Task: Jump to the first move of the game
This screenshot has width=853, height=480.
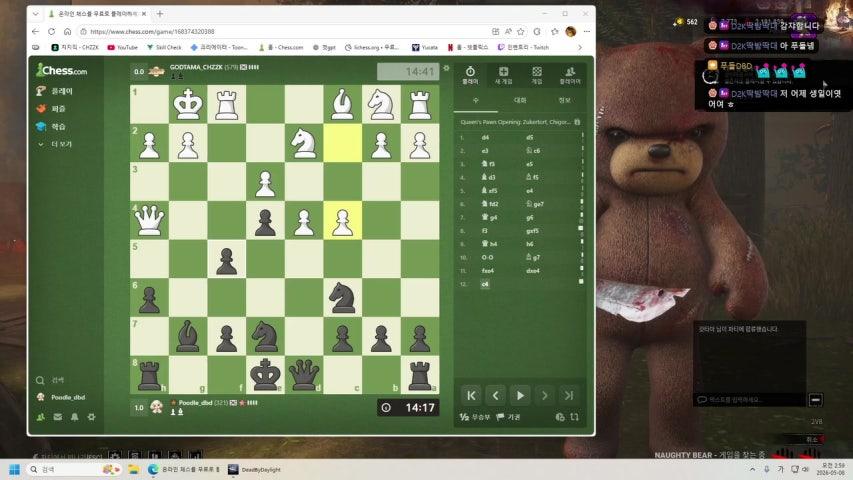Action: coord(471,396)
